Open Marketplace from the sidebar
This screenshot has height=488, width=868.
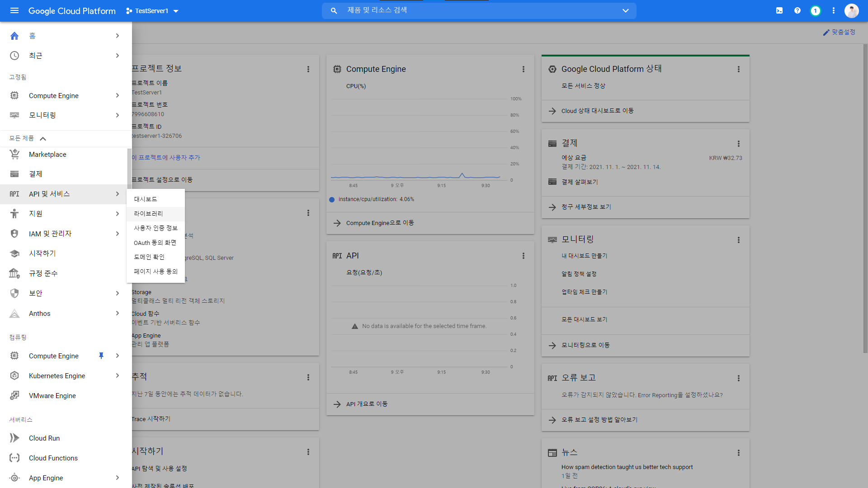(47, 155)
